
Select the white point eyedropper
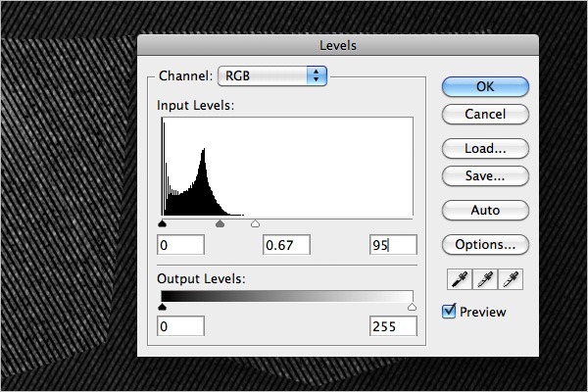[511, 279]
